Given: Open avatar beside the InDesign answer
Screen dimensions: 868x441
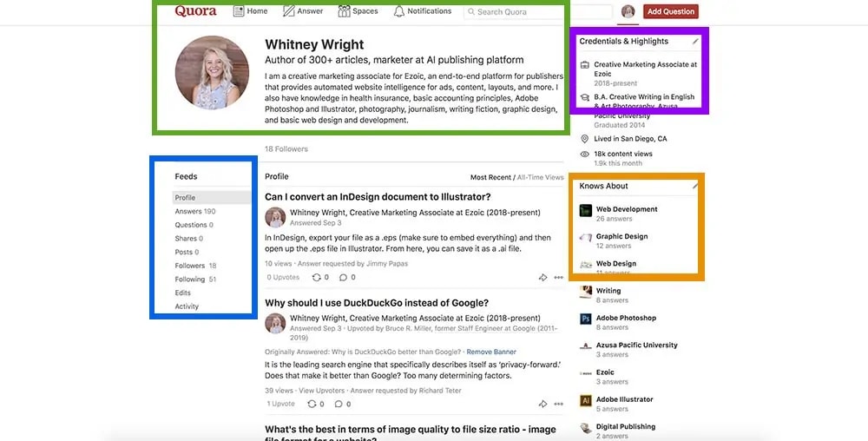Looking at the screenshot, I should 275,217.
